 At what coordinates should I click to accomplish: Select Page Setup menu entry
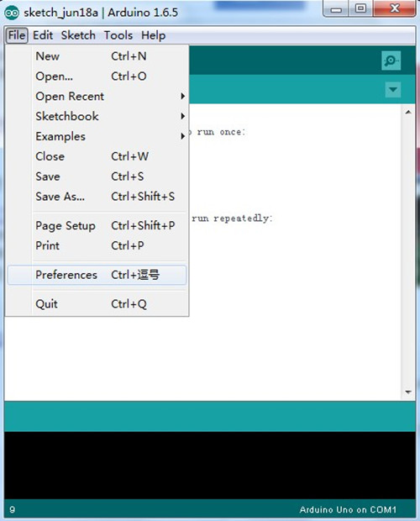point(97,225)
